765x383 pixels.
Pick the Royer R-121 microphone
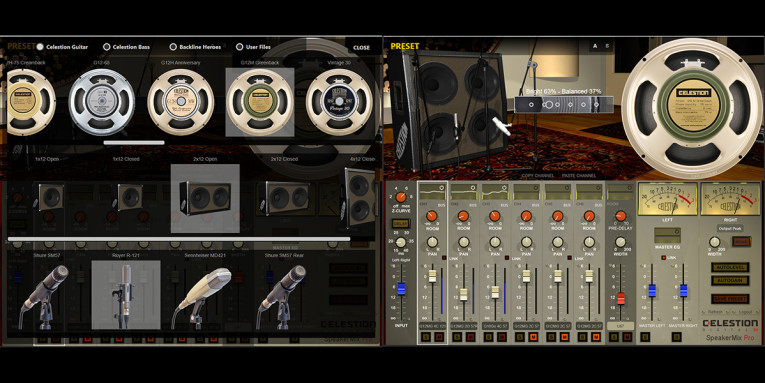coord(126,295)
